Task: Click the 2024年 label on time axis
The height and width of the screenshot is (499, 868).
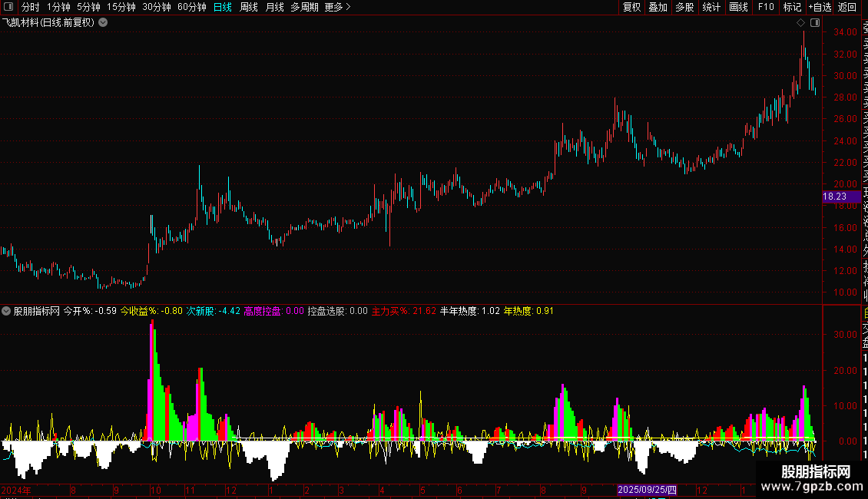Action: click(16, 490)
